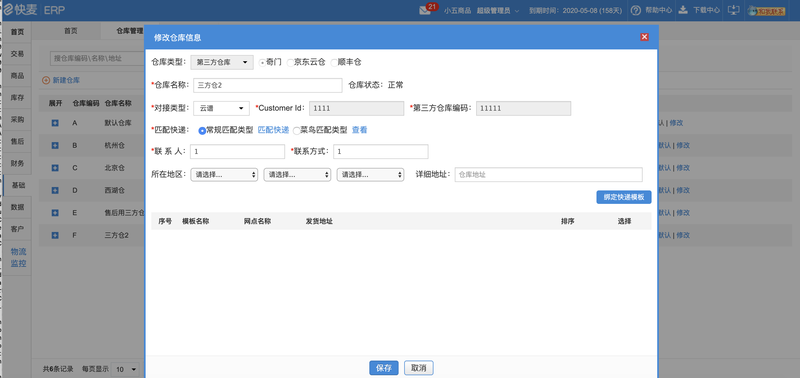Click the 下载中心 text
This screenshot has height=378, width=800.
pos(707,10)
